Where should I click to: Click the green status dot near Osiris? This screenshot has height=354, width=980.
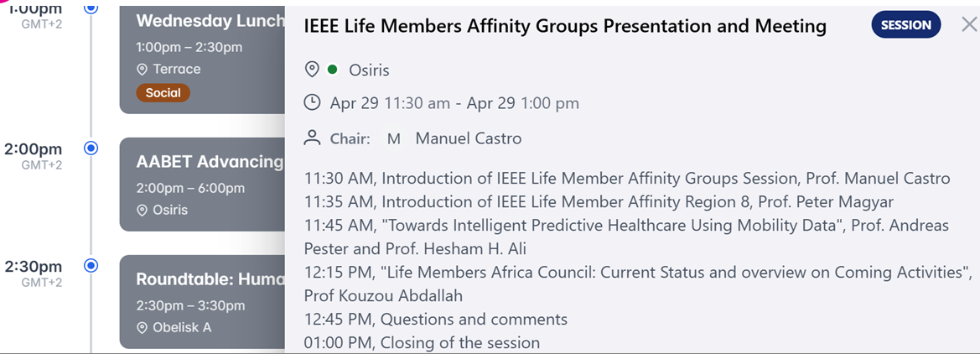tap(333, 70)
